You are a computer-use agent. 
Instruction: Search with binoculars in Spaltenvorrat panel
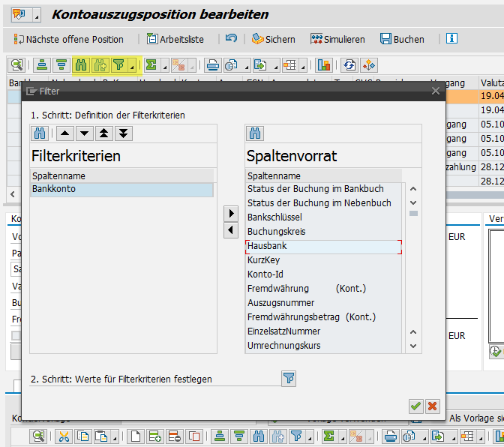(x=255, y=133)
